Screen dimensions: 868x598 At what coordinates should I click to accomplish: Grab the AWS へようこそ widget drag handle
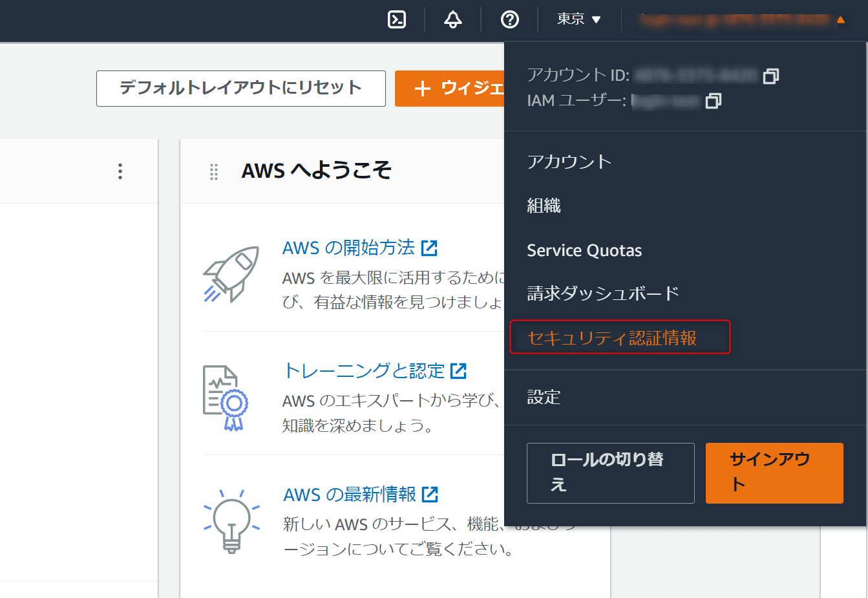(214, 171)
